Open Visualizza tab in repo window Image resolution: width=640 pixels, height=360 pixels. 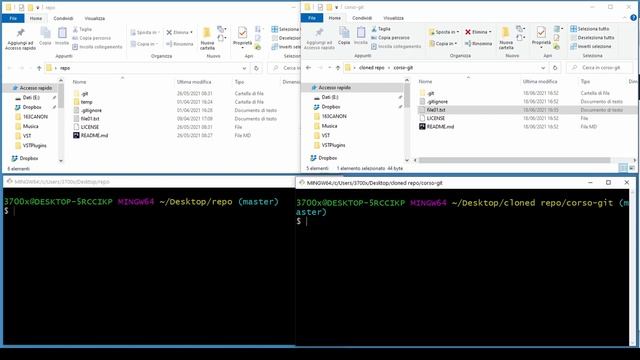point(95,18)
